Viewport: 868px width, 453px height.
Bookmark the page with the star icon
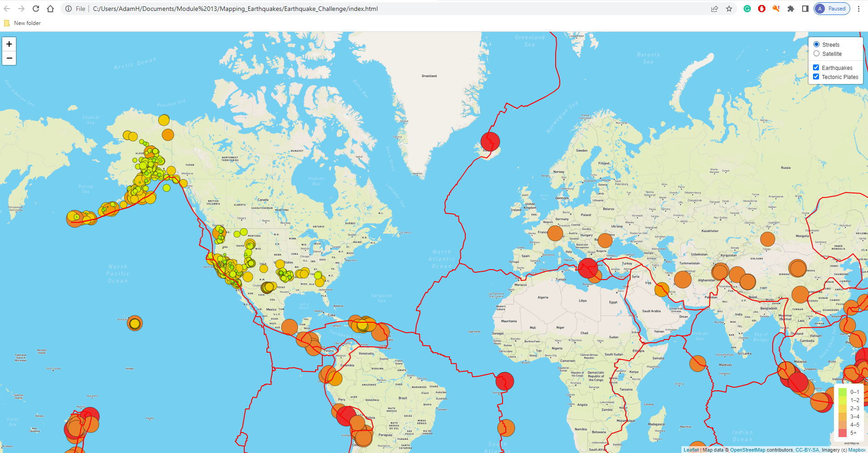pos(729,9)
